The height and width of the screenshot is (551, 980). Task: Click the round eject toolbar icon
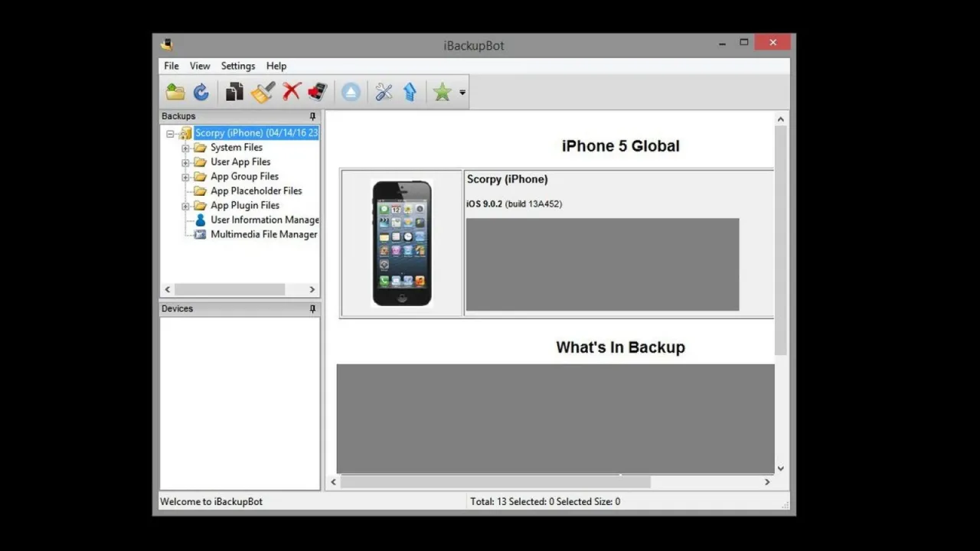coord(351,93)
